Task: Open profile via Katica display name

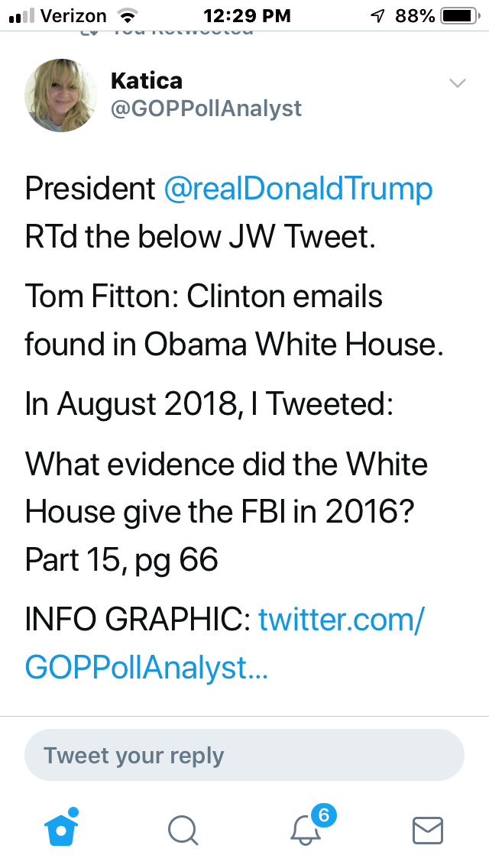Action: pos(147,80)
